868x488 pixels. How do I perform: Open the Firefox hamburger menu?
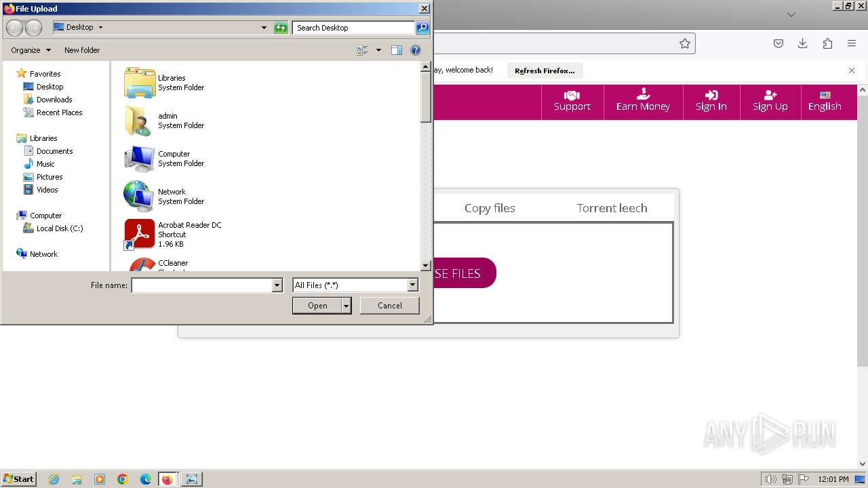pyautogui.click(x=852, y=43)
